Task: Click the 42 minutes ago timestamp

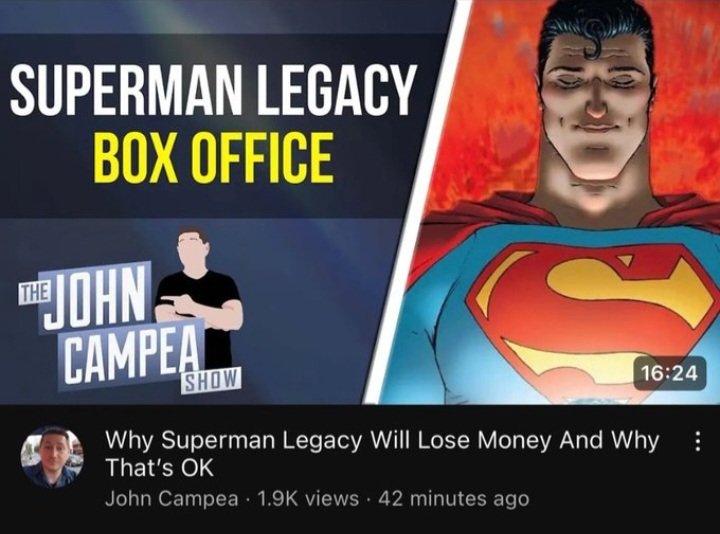Action: pos(453,499)
